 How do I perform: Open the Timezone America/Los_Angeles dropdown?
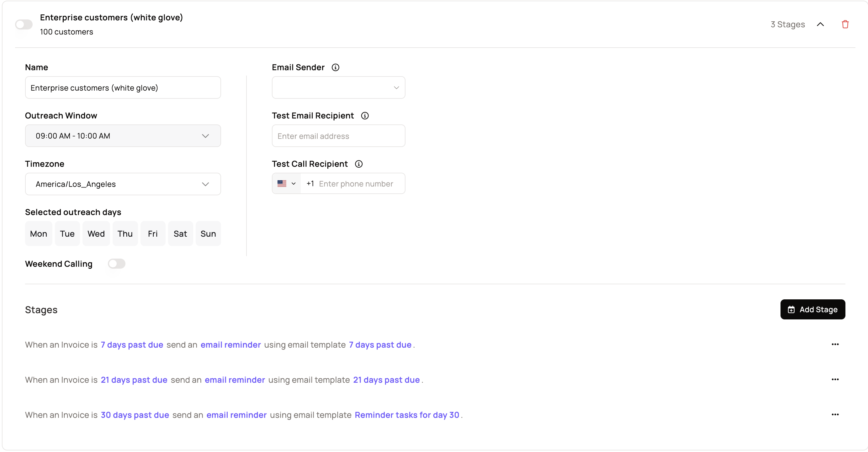(x=123, y=184)
